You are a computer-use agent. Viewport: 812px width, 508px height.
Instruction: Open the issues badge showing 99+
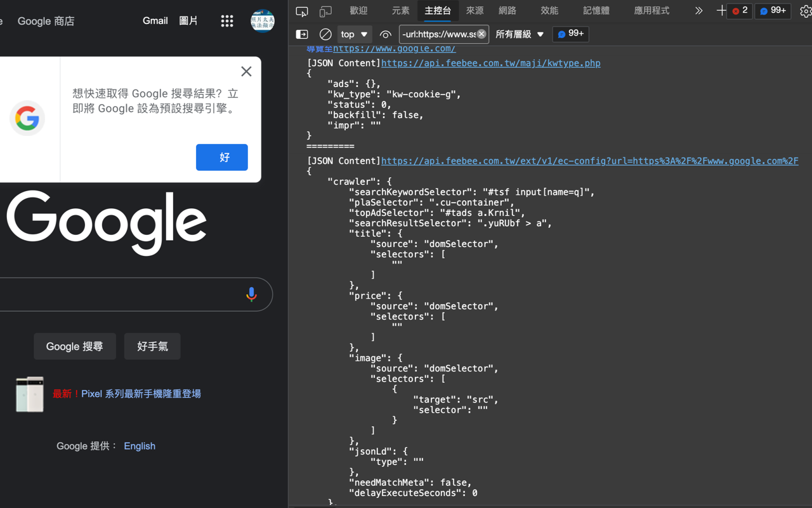[x=772, y=11]
